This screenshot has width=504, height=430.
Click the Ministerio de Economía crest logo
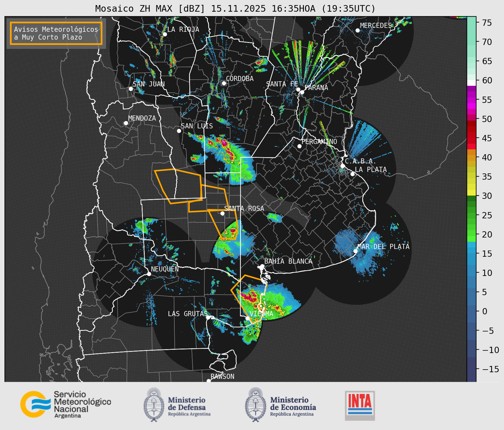(x=255, y=405)
